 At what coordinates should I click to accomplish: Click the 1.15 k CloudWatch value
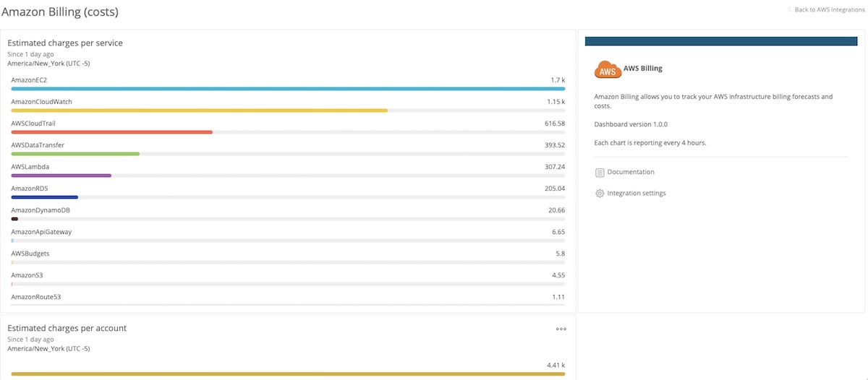coord(556,102)
